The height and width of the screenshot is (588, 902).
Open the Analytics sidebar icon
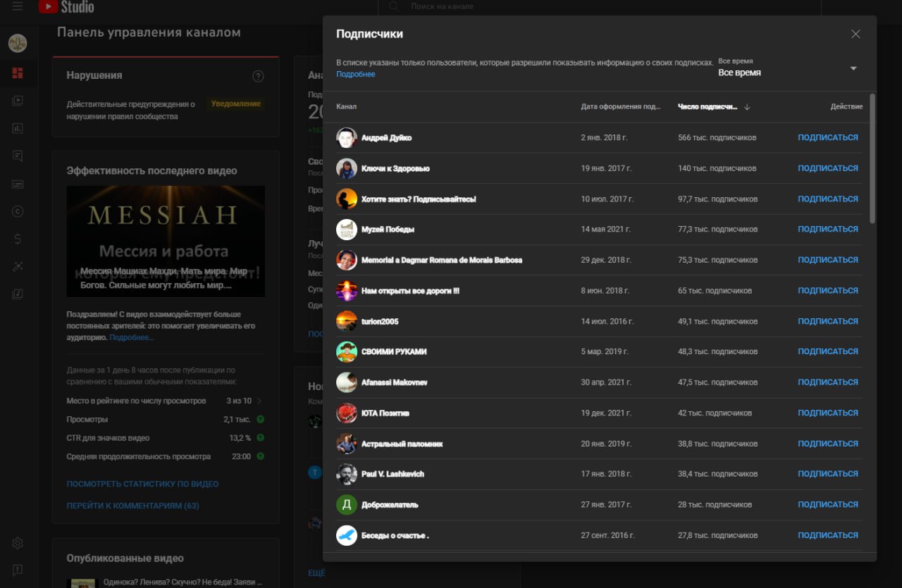(18, 128)
